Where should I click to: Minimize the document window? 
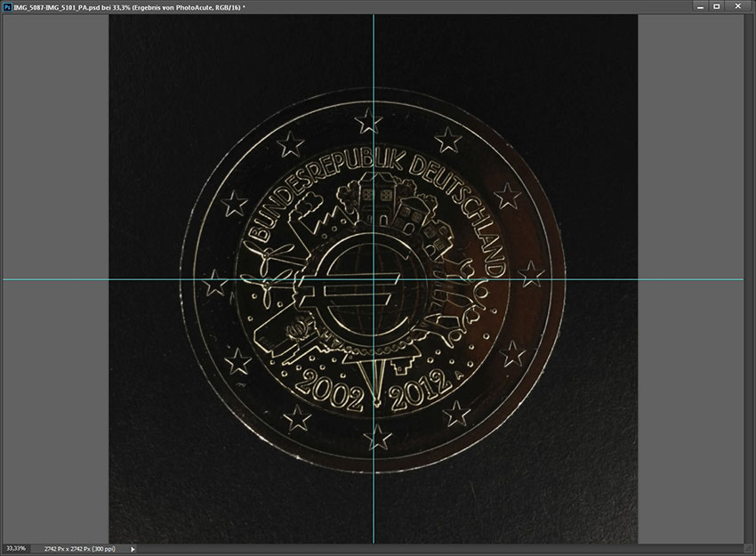[x=701, y=6]
